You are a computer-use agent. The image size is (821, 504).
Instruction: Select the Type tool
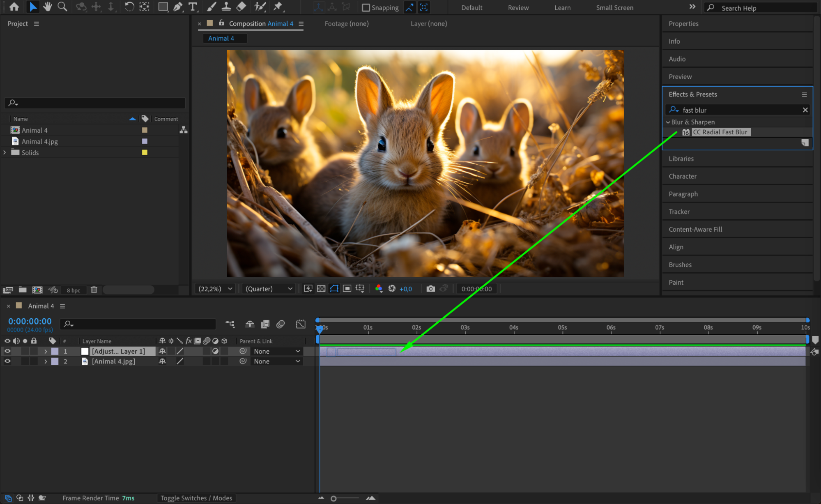[193, 7]
